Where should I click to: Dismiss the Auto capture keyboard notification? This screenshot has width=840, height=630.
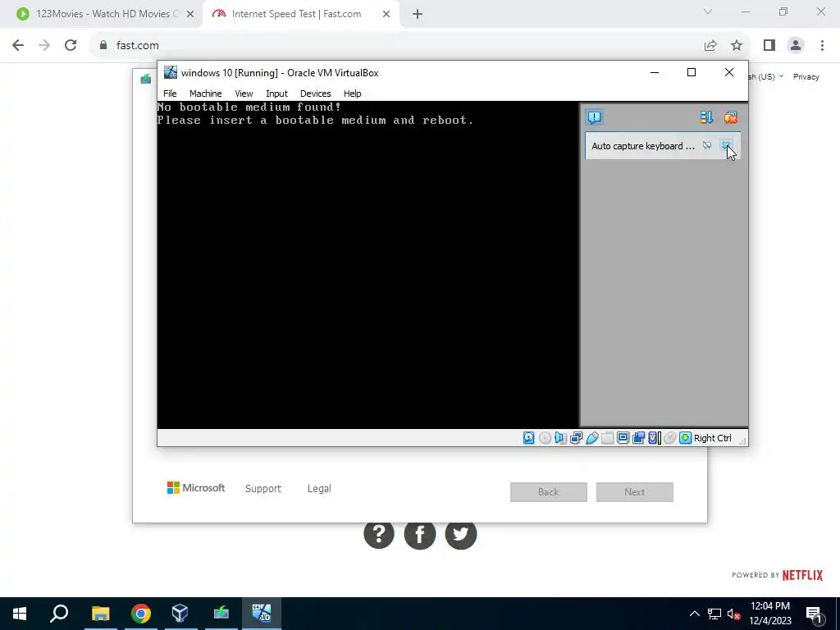click(x=726, y=146)
